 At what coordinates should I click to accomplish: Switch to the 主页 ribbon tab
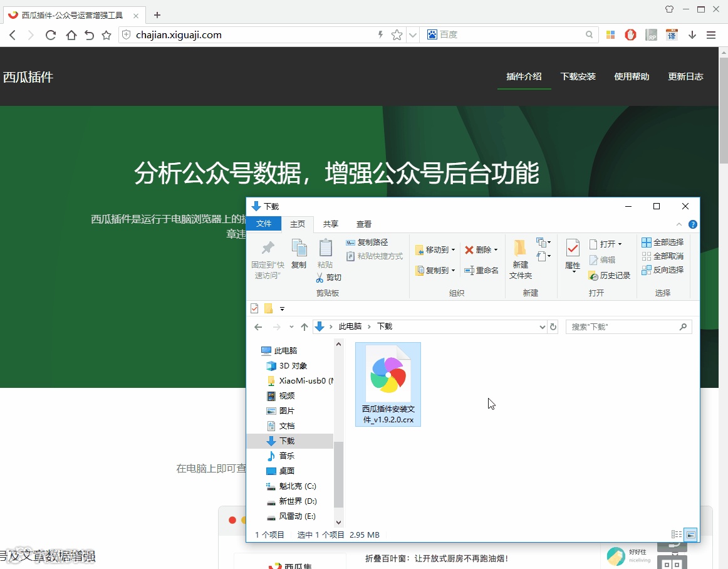click(298, 224)
